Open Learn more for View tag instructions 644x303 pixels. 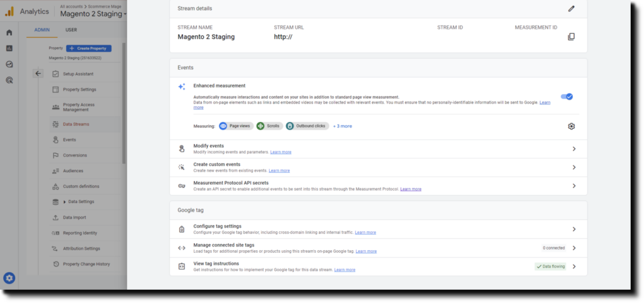(x=345, y=270)
